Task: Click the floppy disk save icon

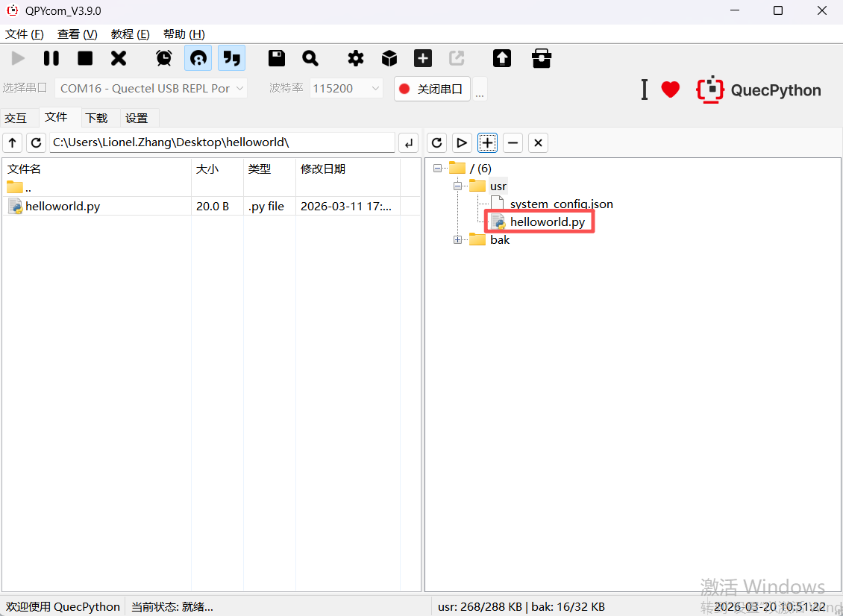Action: (x=277, y=58)
